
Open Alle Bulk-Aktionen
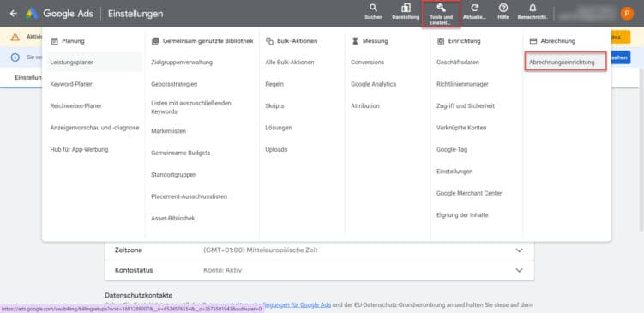(x=290, y=63)
